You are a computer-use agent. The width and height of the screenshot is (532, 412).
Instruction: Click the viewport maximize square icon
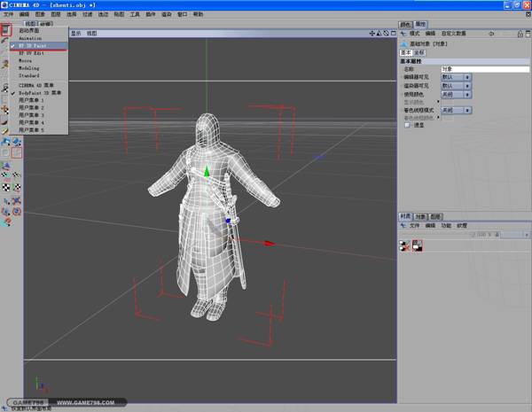coord(393,34)
